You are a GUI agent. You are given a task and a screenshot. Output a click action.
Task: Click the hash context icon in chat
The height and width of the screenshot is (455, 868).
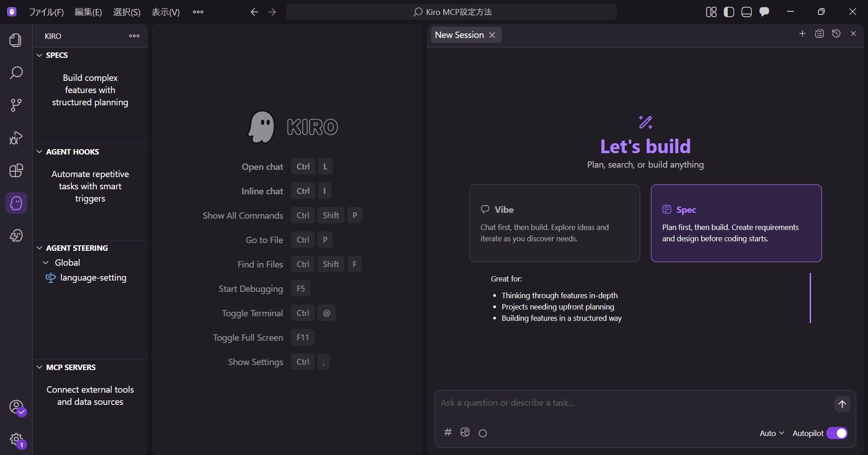(448, 432)
